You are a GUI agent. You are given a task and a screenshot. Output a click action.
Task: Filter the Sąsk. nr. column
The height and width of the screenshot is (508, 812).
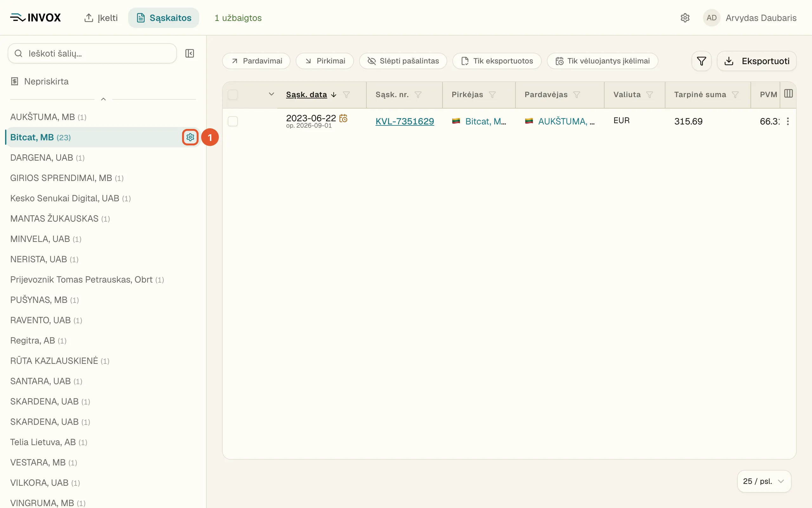point(418,95)
